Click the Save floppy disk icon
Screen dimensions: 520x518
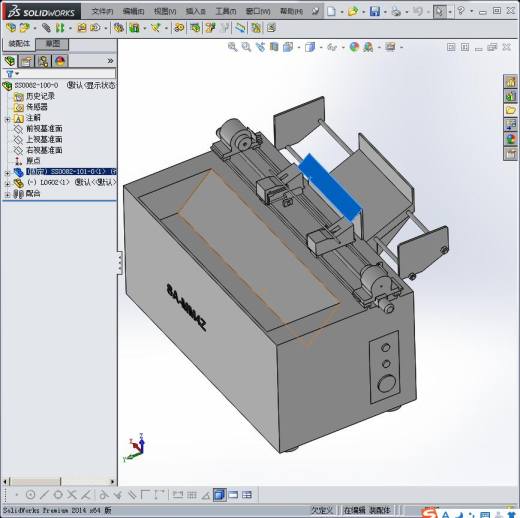375,11
